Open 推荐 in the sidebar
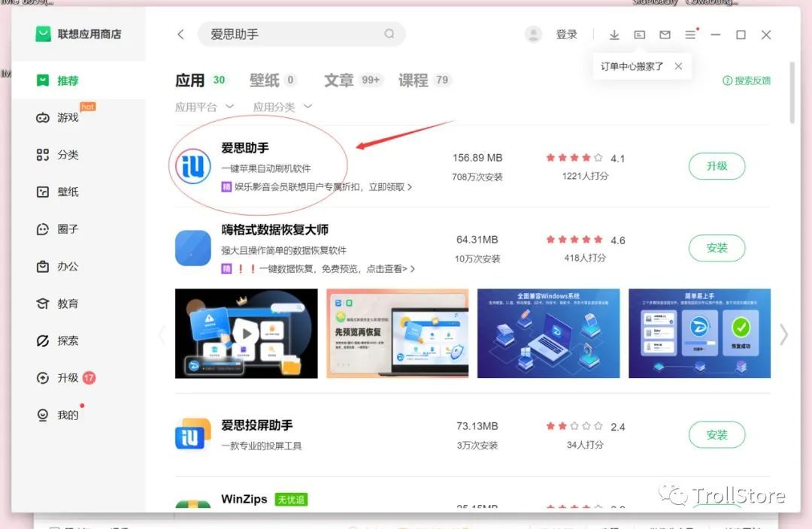 (79, 80)
